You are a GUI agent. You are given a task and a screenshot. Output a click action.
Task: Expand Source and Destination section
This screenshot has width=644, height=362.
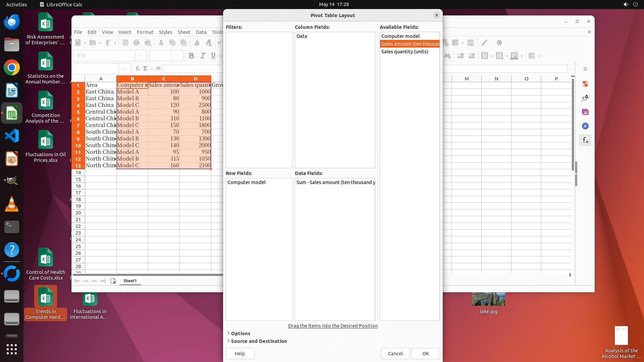coord(259,341)
